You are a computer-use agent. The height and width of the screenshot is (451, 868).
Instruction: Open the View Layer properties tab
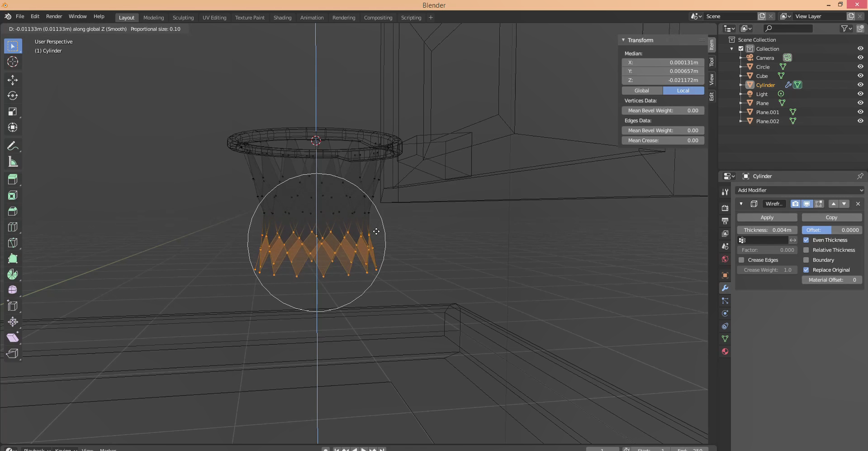(725, 234)
